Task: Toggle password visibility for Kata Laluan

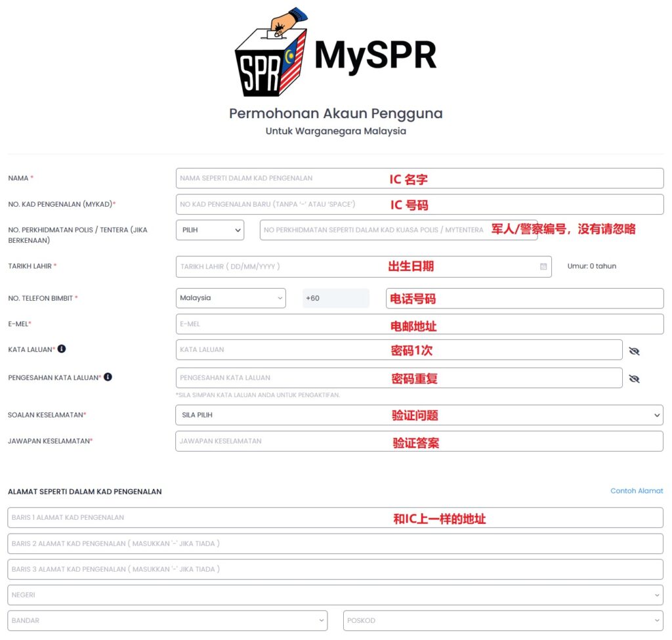Action: (635, 351)
